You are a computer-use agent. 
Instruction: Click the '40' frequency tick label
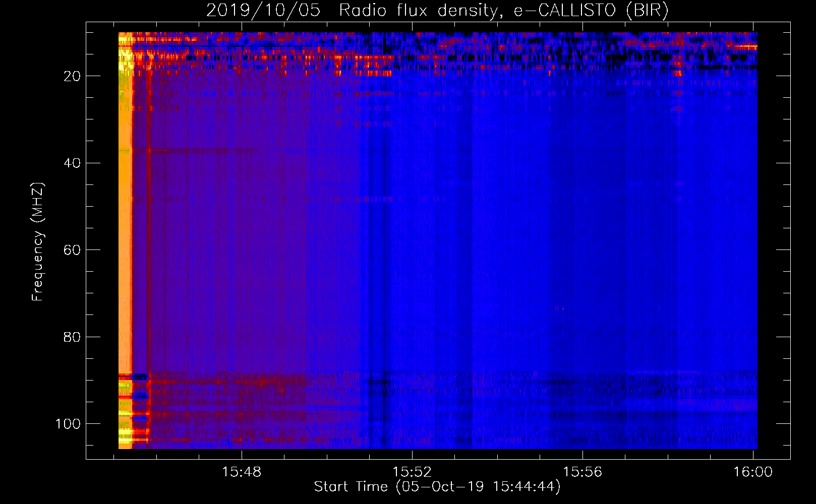[72, 163]
